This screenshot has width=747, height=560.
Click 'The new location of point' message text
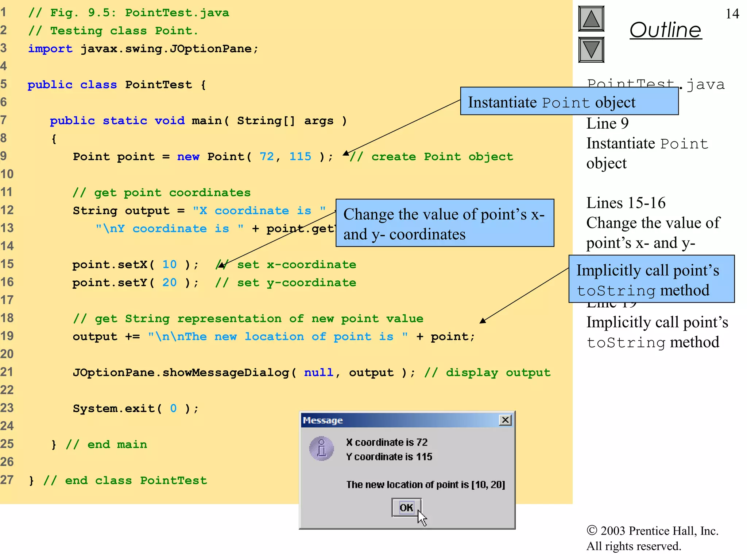point(425,485)
